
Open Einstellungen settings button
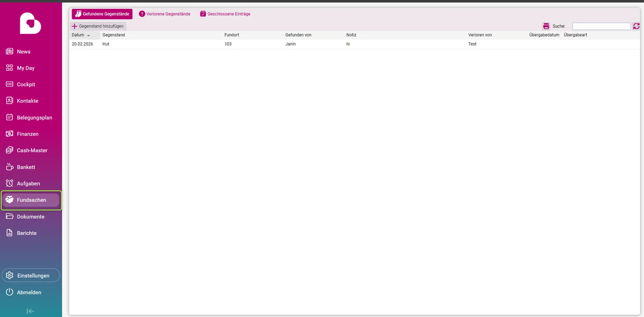pyautogui.click(x=31, y=276)
